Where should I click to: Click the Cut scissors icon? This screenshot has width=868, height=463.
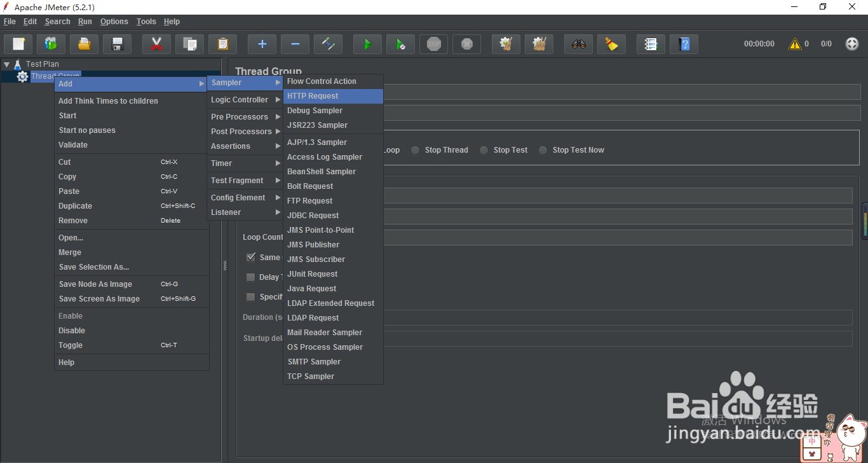tap(157, 44)
